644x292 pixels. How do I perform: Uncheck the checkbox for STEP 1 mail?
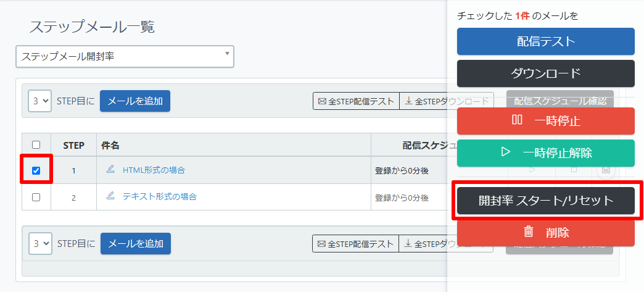[36, 170]
